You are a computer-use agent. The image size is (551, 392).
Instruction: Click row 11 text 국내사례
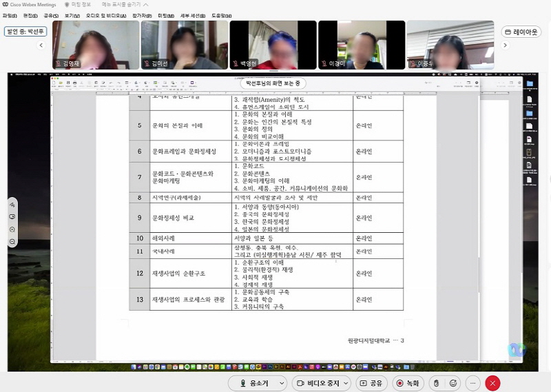click(x=163, y=251)
